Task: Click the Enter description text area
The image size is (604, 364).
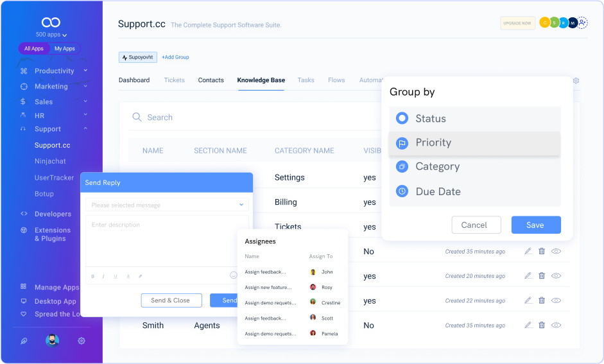Action: coord(167,241)
